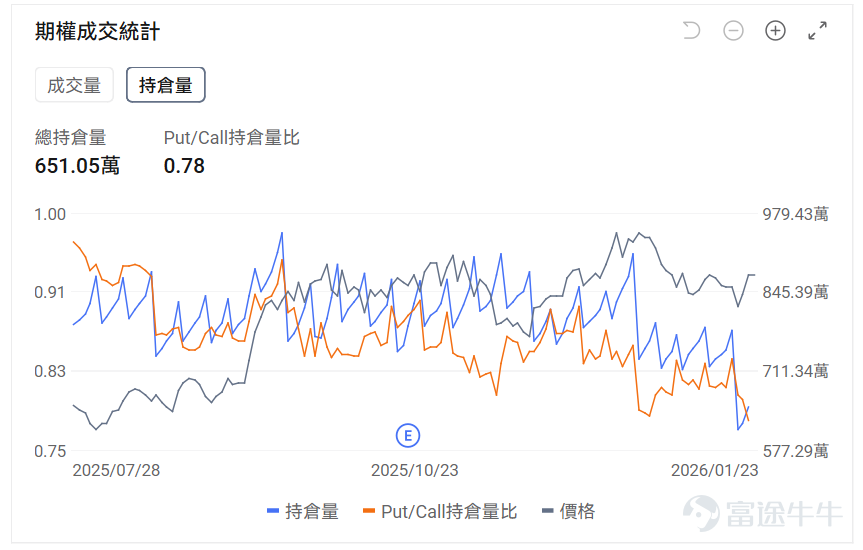Click the 0.78 put/call ratio value
Image resolution: width=863 pixels, height=550 pixels.
184,166
